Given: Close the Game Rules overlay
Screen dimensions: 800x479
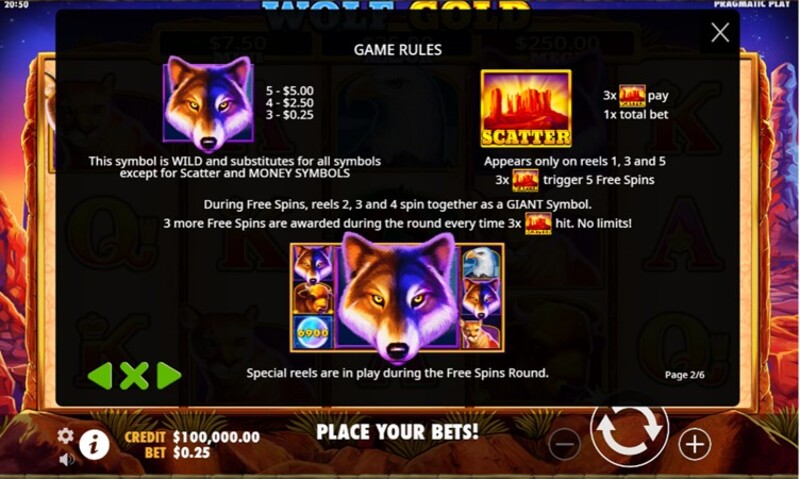Looking at the screenshot, I should click(x=720, y=33).
